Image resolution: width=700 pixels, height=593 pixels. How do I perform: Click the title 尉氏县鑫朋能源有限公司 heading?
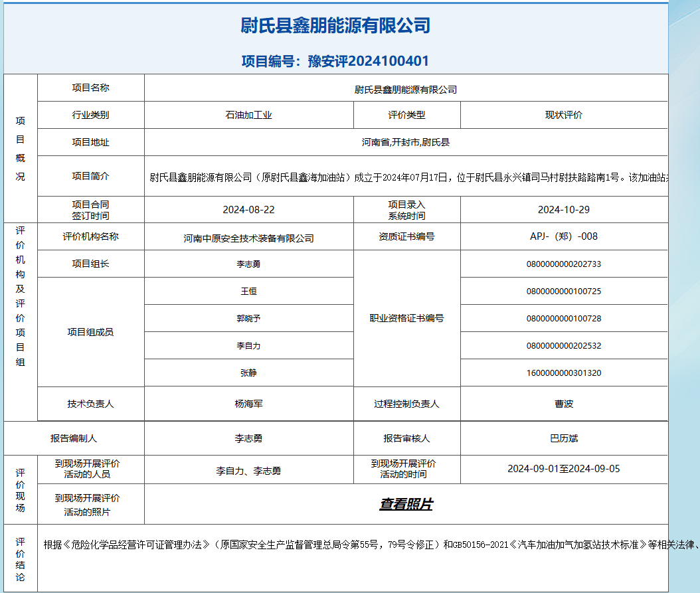pos(335,25)
